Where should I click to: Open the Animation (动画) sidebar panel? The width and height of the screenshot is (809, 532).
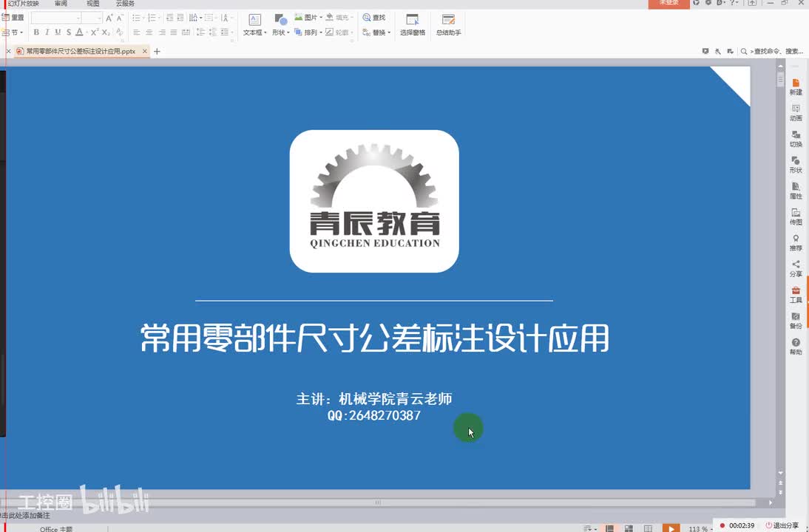(x=796, y=112)
